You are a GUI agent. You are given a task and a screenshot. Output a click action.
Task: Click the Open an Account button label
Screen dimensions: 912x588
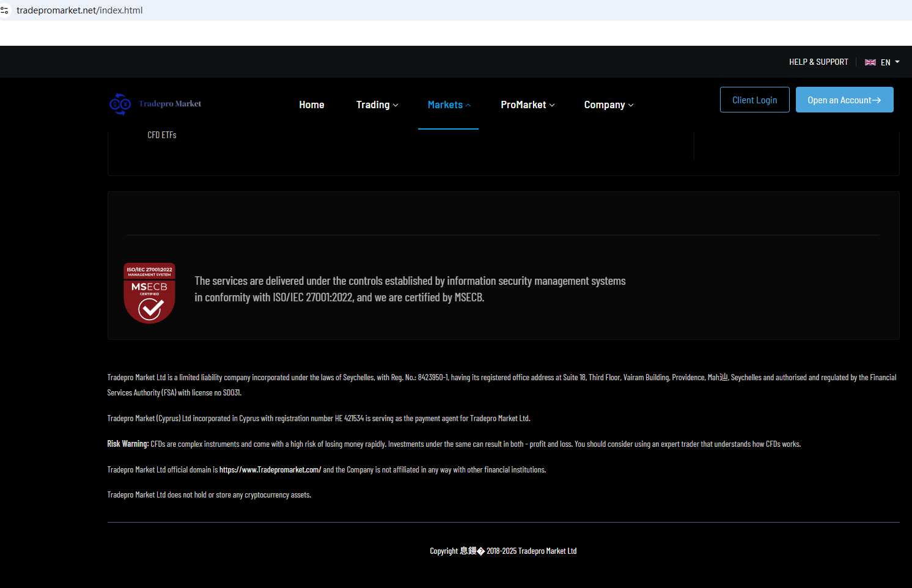[x=839, y=100]
